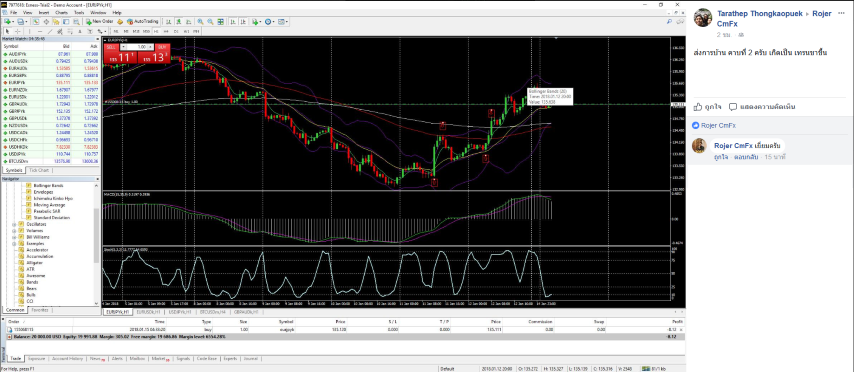Select the crosshair tool

pos(17,31)
